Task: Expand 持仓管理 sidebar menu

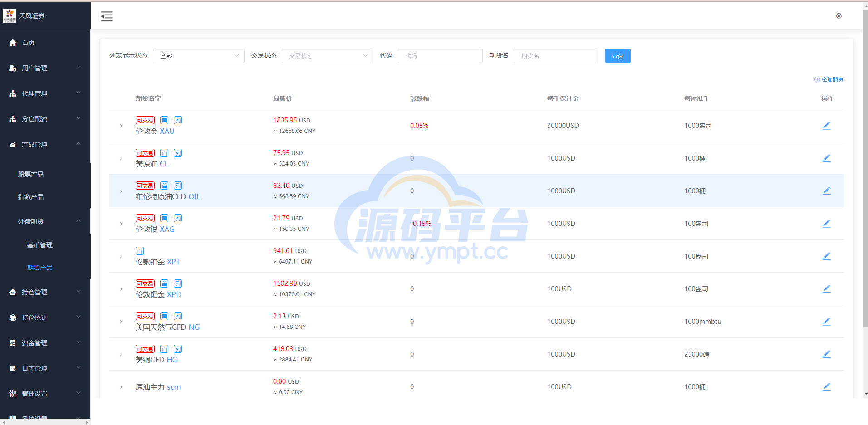Action: tap(45, 292)
